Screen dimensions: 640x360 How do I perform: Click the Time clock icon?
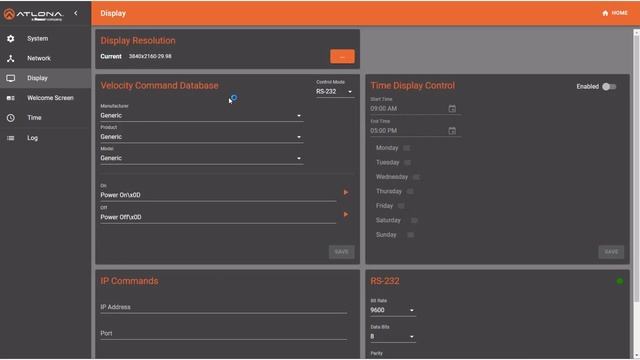pos(11,118)
